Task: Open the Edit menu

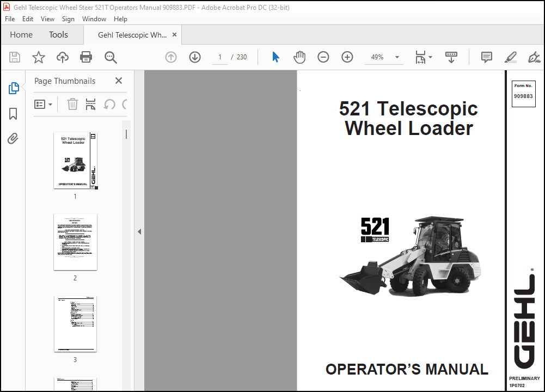Action: 28,19
